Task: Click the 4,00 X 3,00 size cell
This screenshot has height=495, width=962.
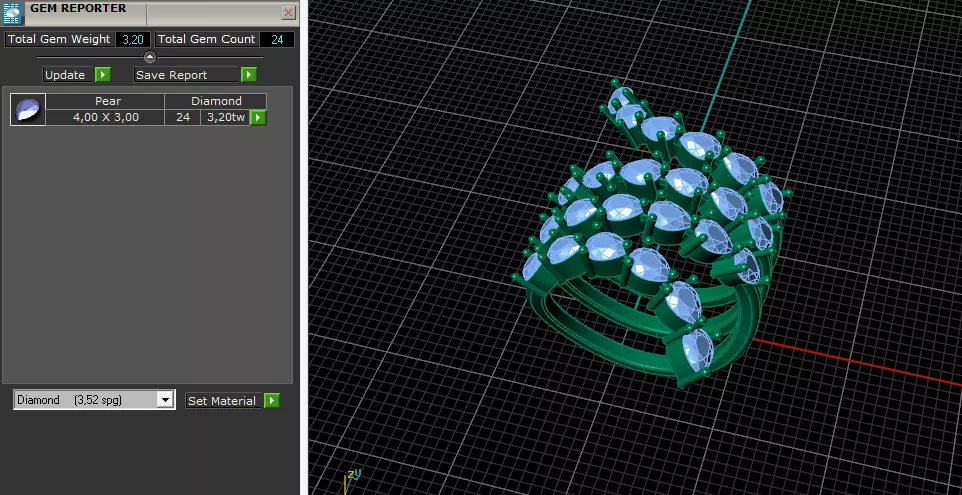Action: pyautogui.click(x=105, y=117)
